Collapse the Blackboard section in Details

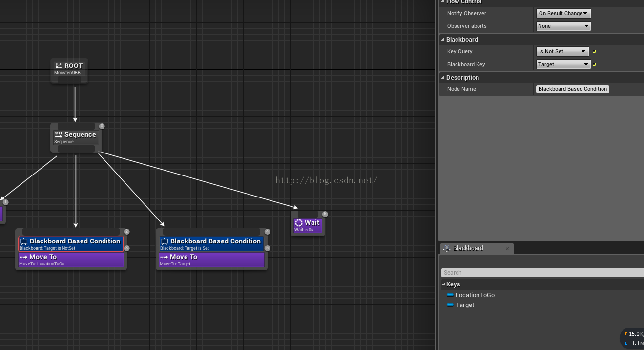coord(443,39)
